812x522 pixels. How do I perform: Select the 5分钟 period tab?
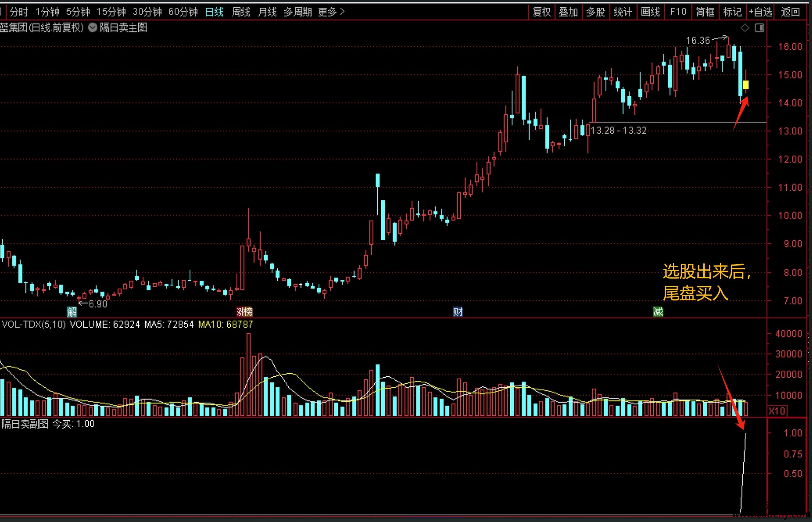78,12
